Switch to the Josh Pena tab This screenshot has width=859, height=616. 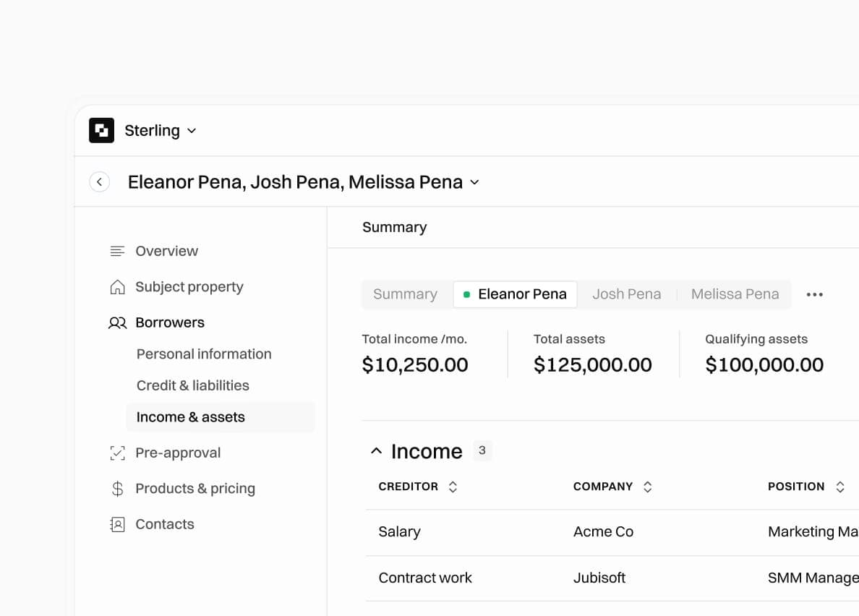click(627, 294)
